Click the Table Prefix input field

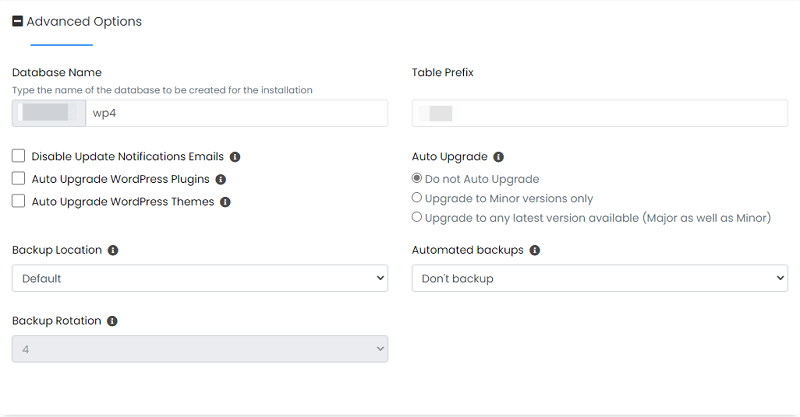coord(600,113)
